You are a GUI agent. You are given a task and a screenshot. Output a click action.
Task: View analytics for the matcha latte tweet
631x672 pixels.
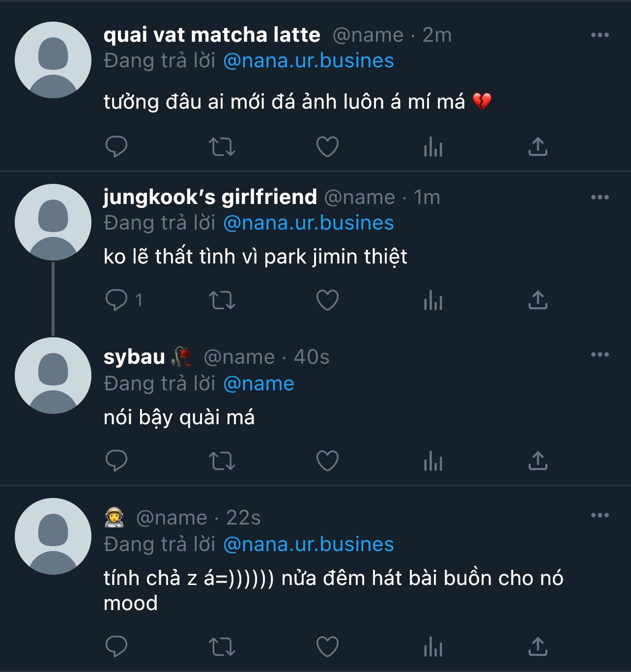click(433, 146)
